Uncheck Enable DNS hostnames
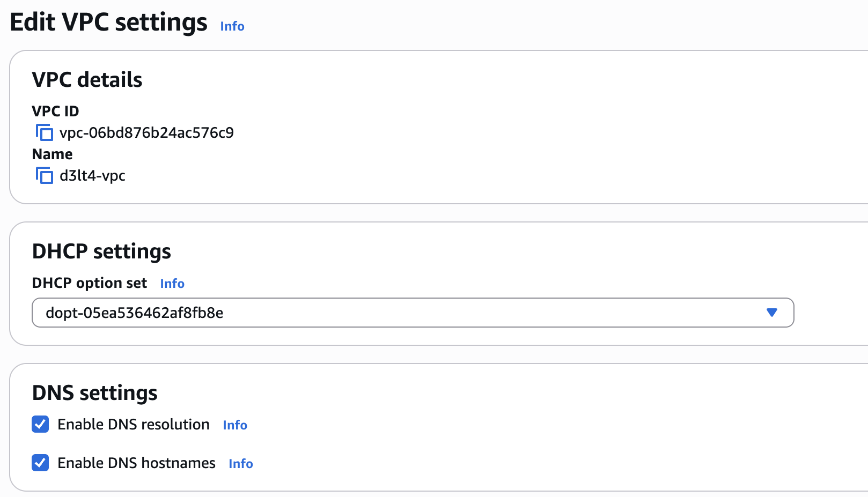 point(40,463)
